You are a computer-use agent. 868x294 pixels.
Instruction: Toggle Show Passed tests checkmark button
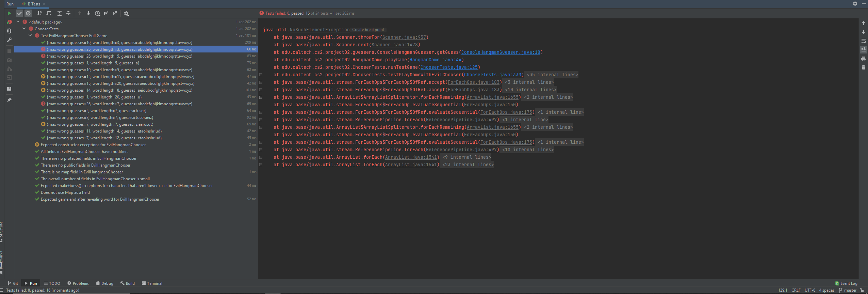click(19, 13)
